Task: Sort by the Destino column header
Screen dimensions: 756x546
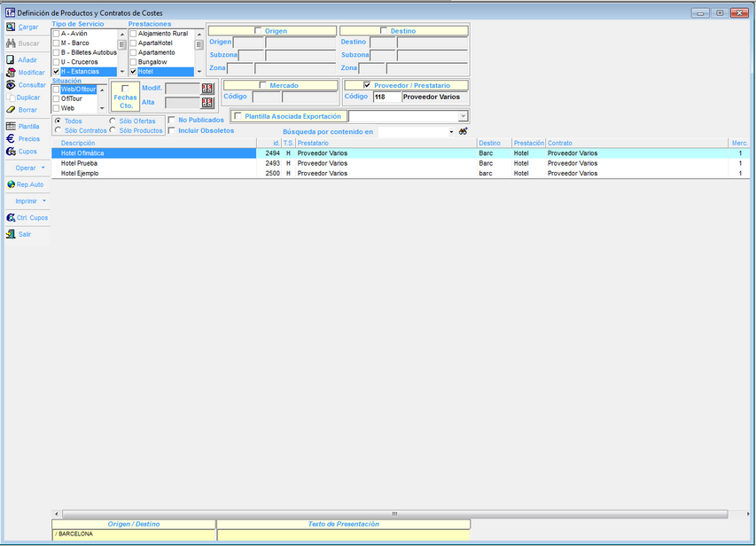Action: (x=495, y=144)
